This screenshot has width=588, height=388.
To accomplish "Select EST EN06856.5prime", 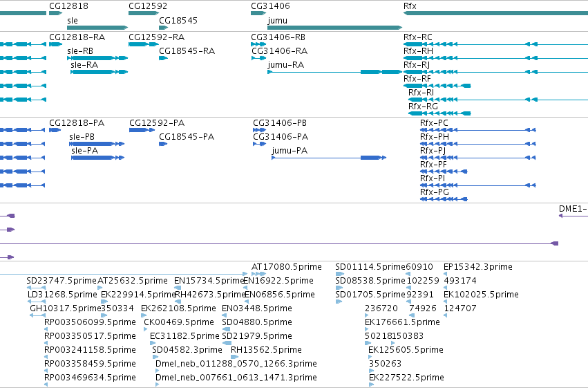I will pyautogui.click(x=280, y=295).
